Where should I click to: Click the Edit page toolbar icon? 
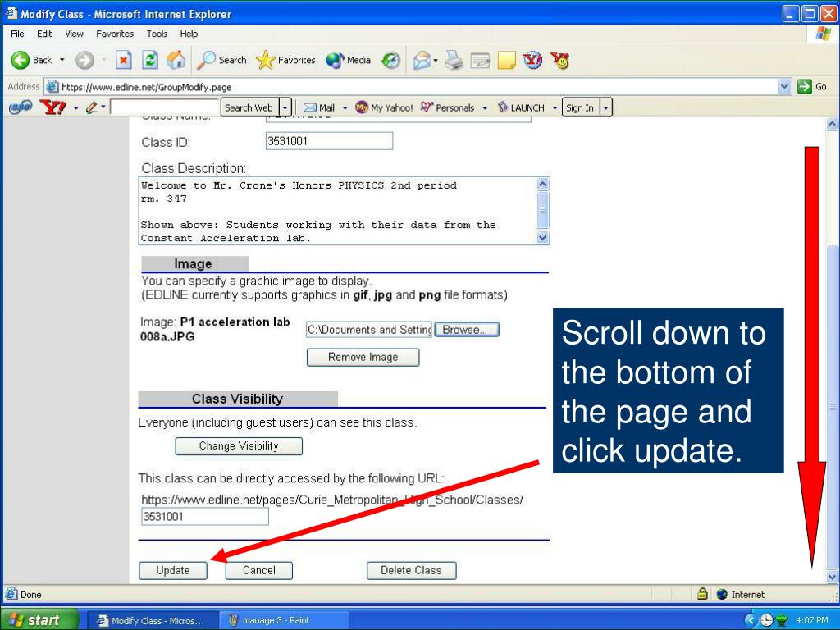[480, 61]
